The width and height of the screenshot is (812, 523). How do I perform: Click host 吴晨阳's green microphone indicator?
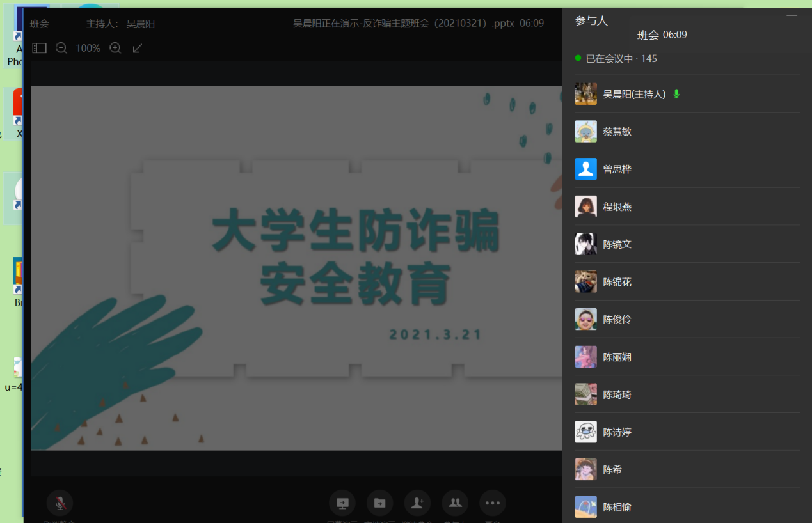[x=676, y=94]
